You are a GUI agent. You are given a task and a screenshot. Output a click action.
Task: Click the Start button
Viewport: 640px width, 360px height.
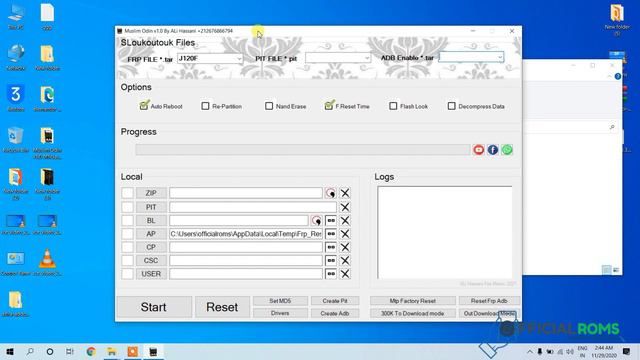(x=154, y=307)
